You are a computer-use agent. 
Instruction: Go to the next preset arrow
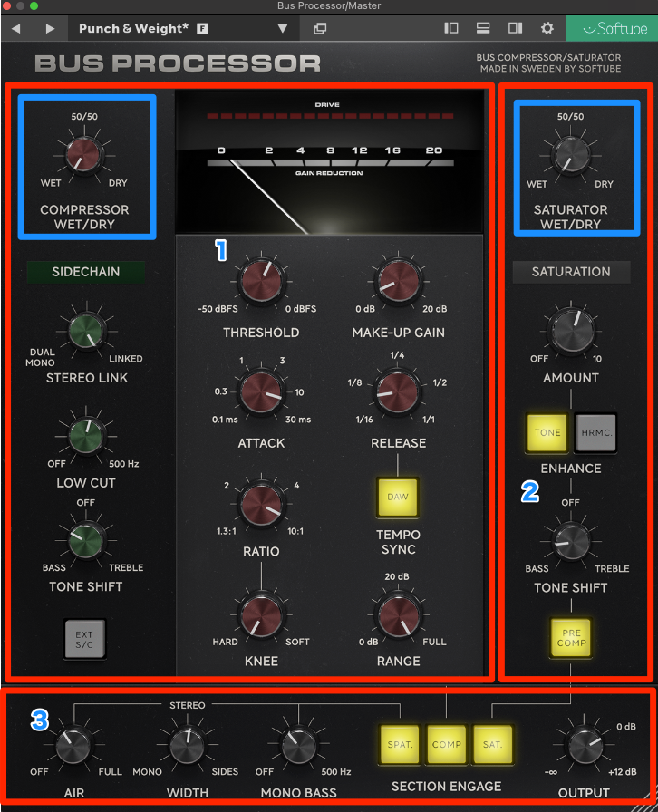pyautogui.click(x=50, y=29)
